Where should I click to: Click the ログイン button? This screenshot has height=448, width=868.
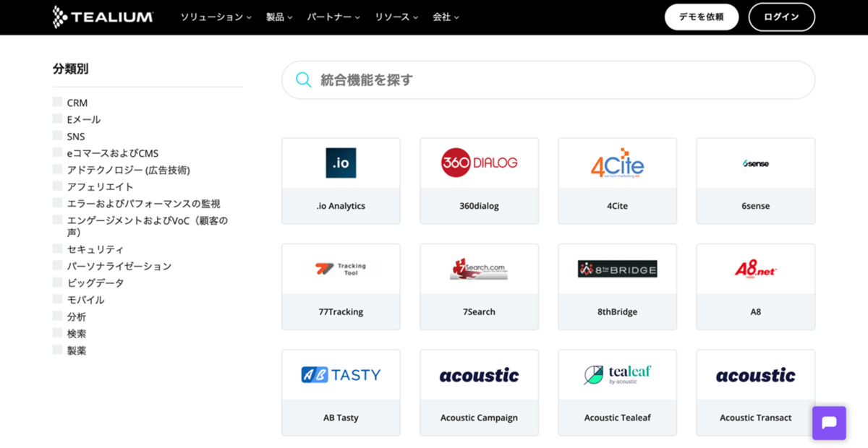click(x=782, y=17)
